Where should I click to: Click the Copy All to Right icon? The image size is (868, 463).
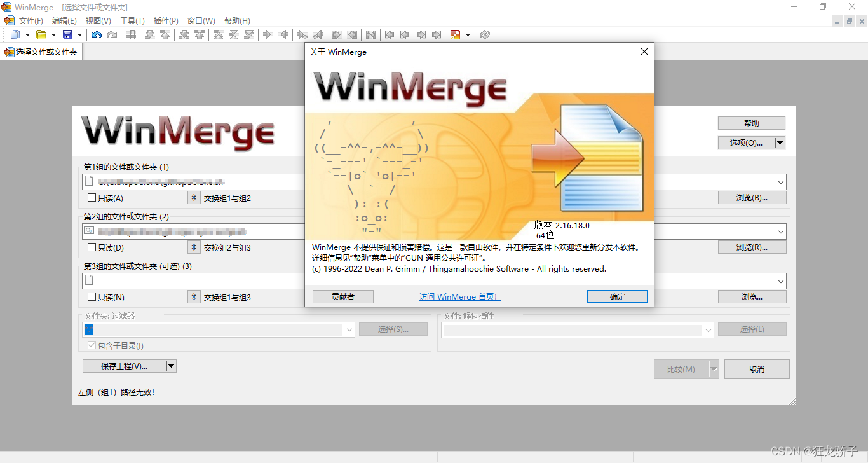pyautogui.click(x=336, y=34)
